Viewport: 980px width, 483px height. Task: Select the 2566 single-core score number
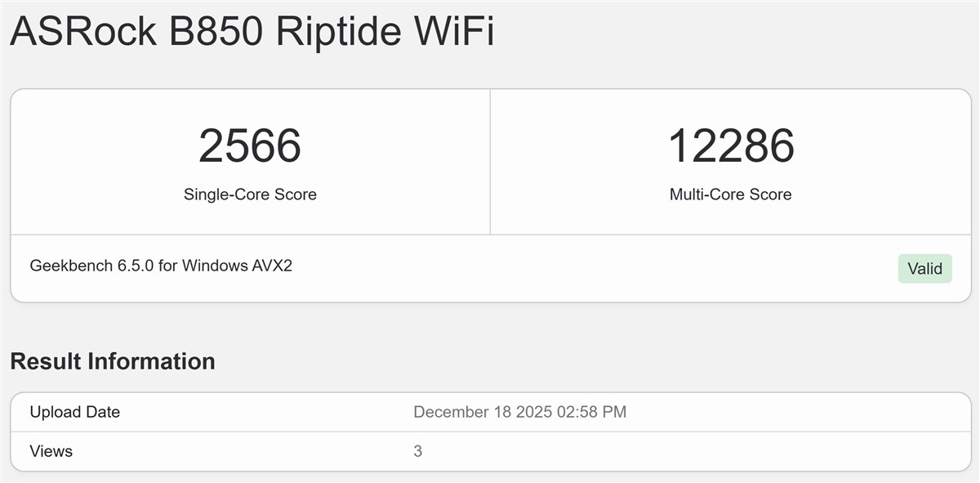tap(250, 145)
